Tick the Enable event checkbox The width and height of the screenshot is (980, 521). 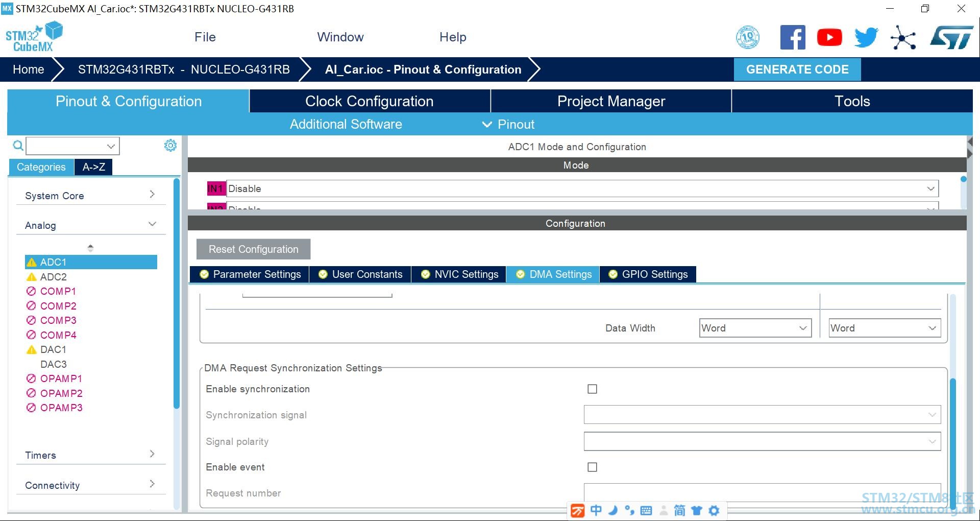coord(592,467)
